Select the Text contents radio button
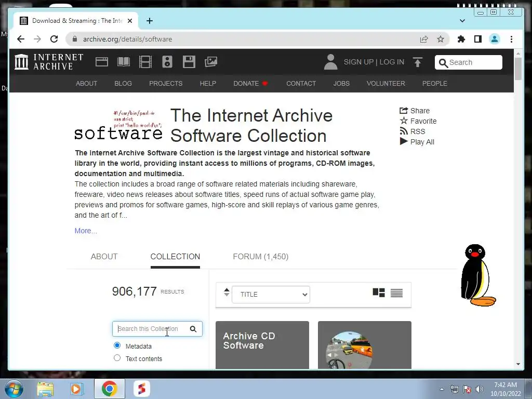The image size is (532, 399). point(117,358)
